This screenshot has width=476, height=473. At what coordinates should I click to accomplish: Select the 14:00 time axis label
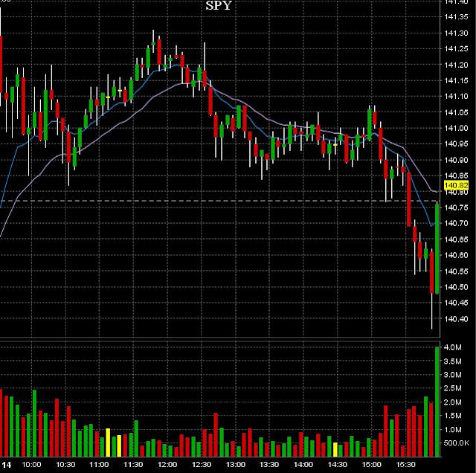303,465
